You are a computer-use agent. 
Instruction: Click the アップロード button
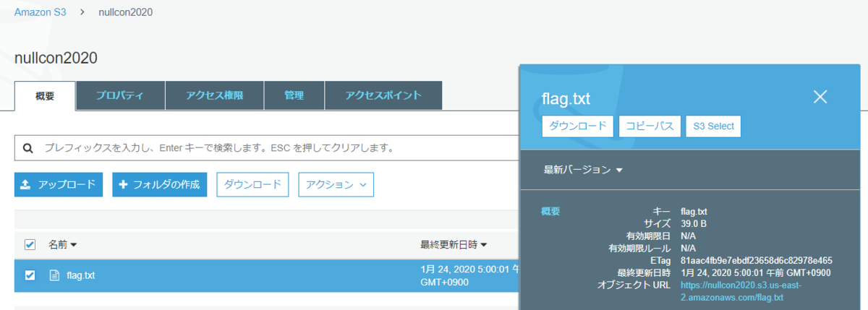[59, 184]
